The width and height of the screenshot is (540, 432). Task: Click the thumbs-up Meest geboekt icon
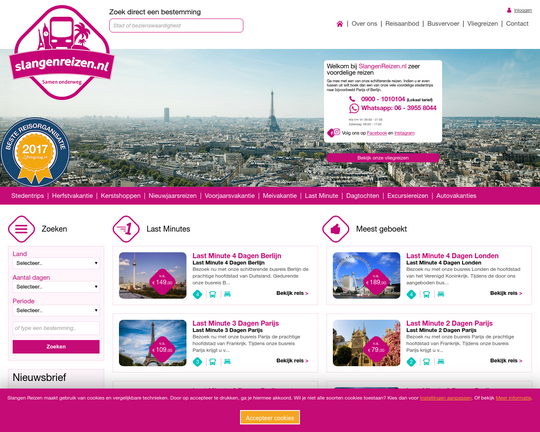pyautogui.click(x=335, y=229)
